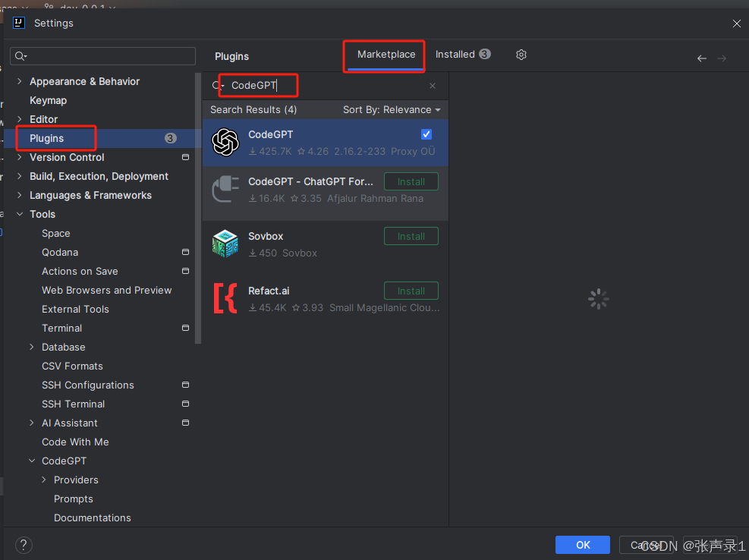The width and height of the screenshot is (749, 560).
Task: Click the IntelliJ logo in Settings title bar
Action: [x=19, y=23]
